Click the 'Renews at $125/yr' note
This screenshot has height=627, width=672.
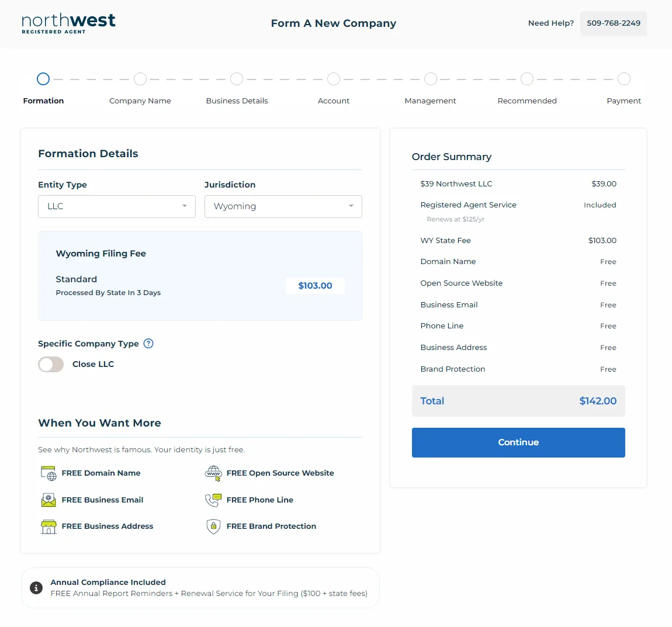(456, 220)
